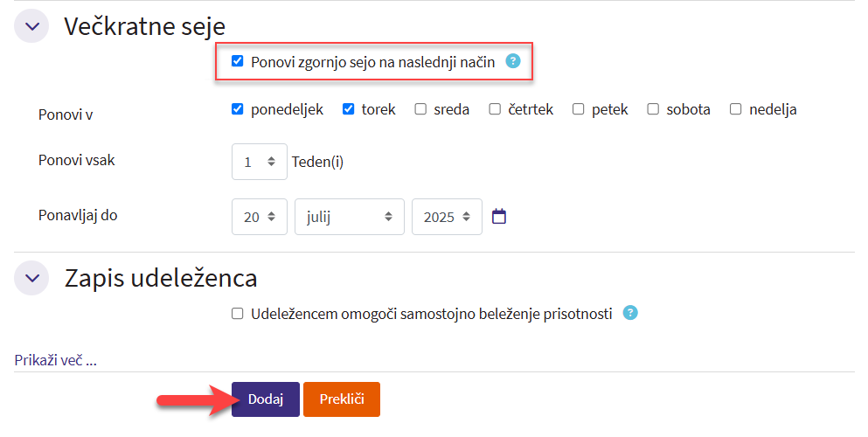
Task: Uncheck the torek checkbox
Action: point(348,109)
